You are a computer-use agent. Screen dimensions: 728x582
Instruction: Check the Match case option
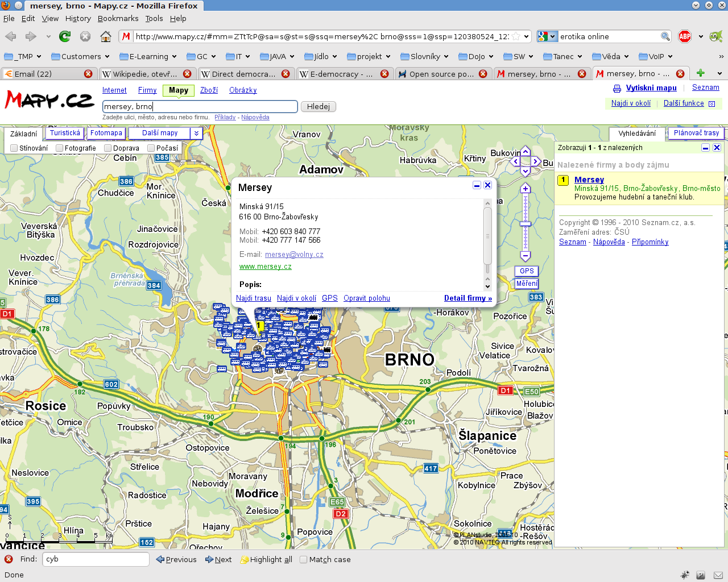pos(304,560)
